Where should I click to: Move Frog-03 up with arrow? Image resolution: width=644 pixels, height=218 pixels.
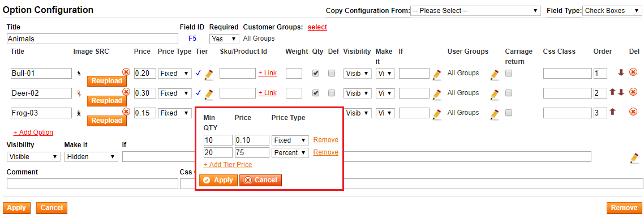(x=612, y=112)
